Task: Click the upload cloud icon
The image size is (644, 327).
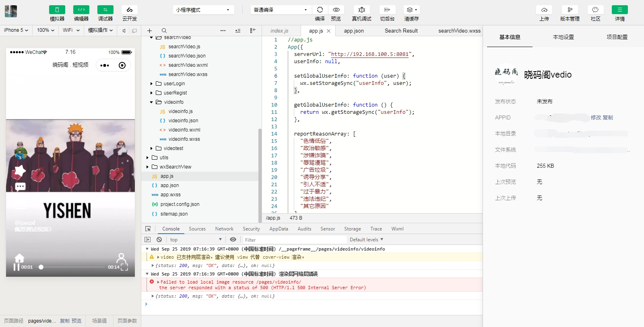Action: click(x=544, y=10)
